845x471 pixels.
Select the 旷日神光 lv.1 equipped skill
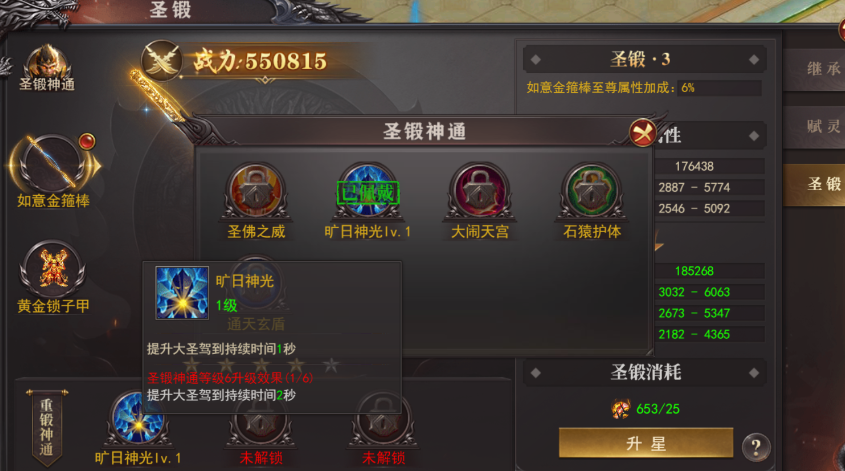tap(368, 191)
